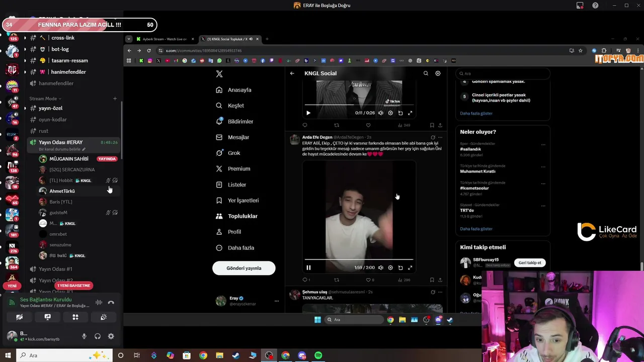Screen dimensions: 644x362
Task: Click the Ara search field on X
Action: click(x=503, y=73)
